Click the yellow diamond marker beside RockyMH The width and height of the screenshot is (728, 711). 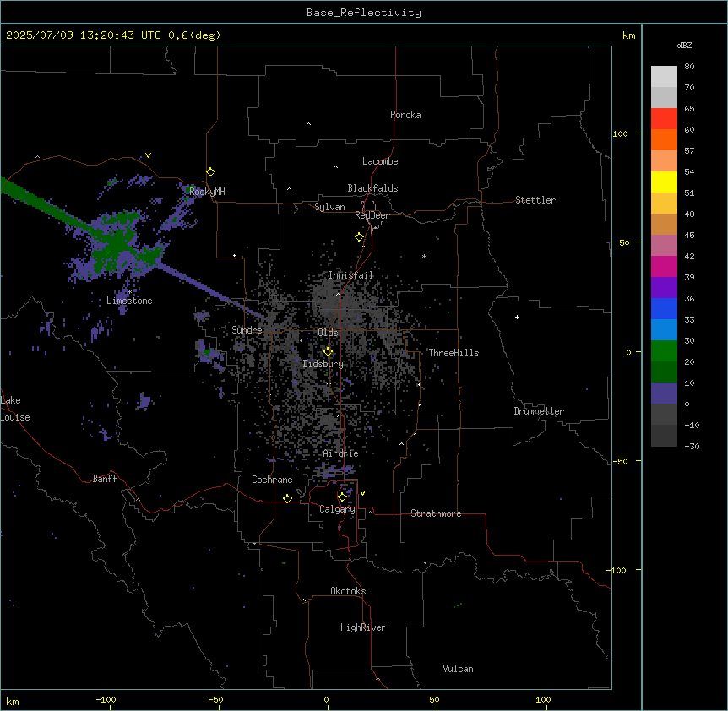(x=210, y=172)
